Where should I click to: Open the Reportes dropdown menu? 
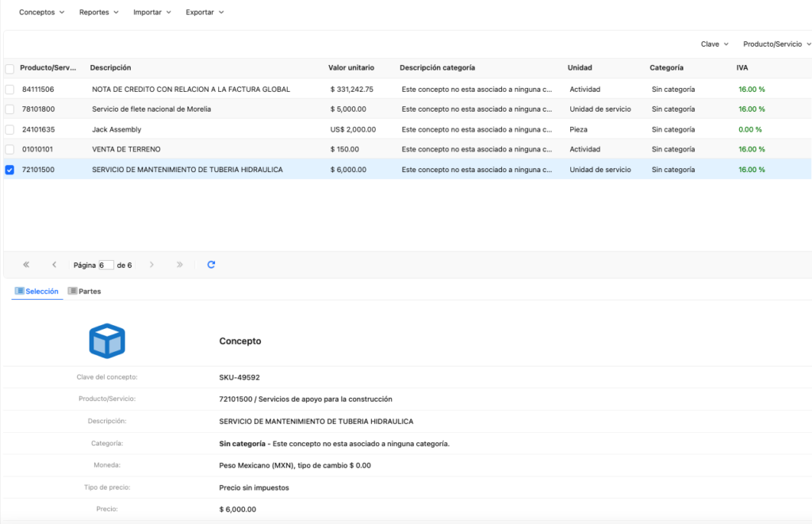98,12
